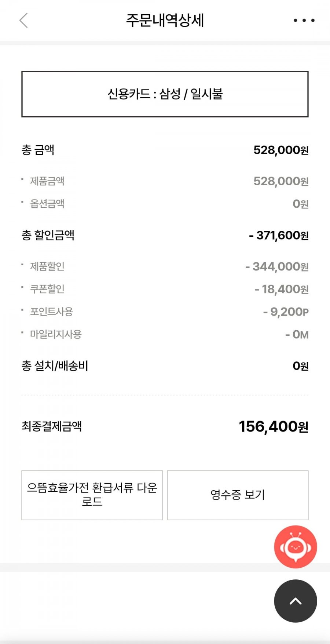Select the 쿠폰할인 line item

point(47,289)
